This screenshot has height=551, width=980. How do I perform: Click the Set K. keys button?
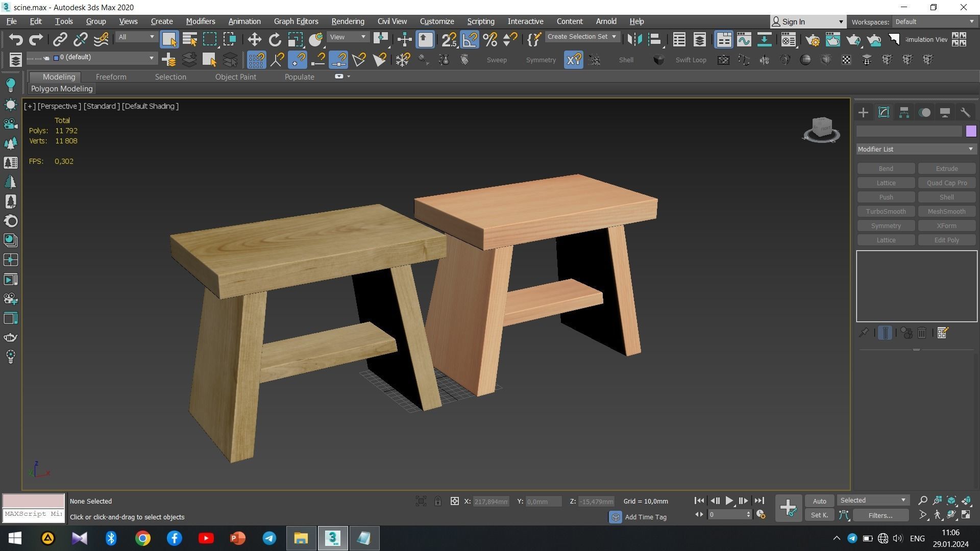[819, 515]
